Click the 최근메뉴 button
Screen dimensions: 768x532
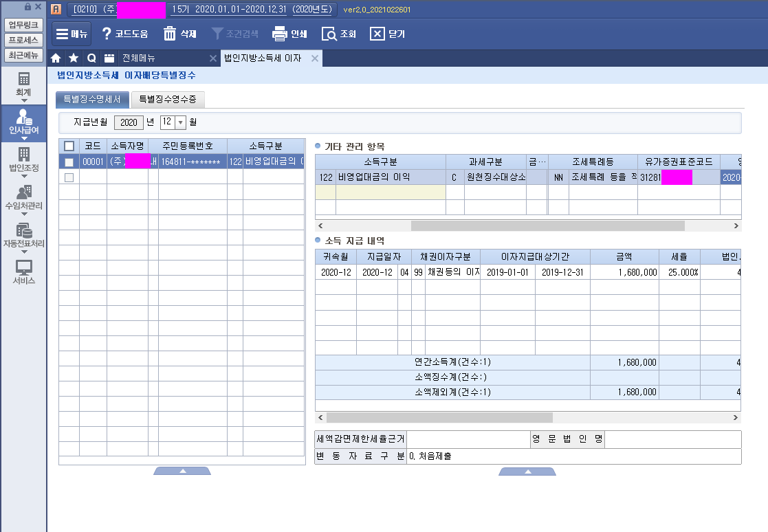coord(23,55)
